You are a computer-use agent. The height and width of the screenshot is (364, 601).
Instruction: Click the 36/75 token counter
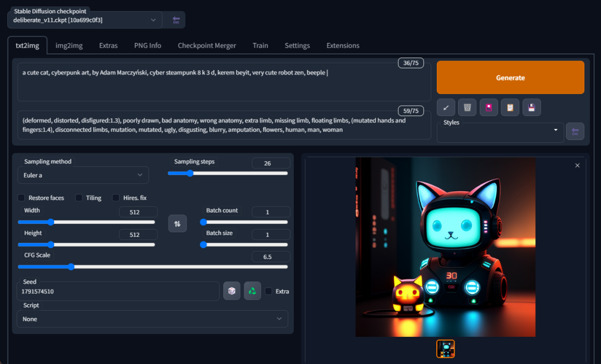(411, 63)
